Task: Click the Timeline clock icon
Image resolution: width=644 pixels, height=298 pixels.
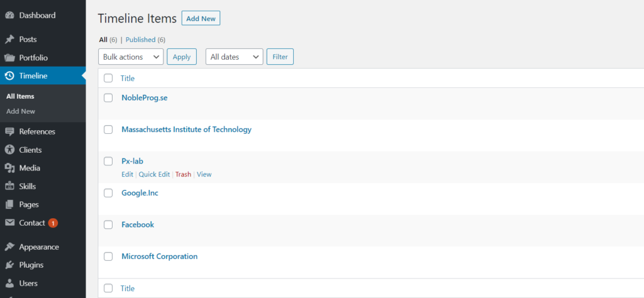Action: click(9, 76)
